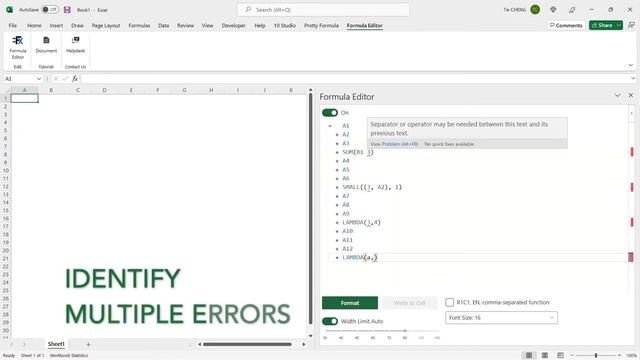Check R1C1, EN, comma-separated function box

click(x=449, y=302)
